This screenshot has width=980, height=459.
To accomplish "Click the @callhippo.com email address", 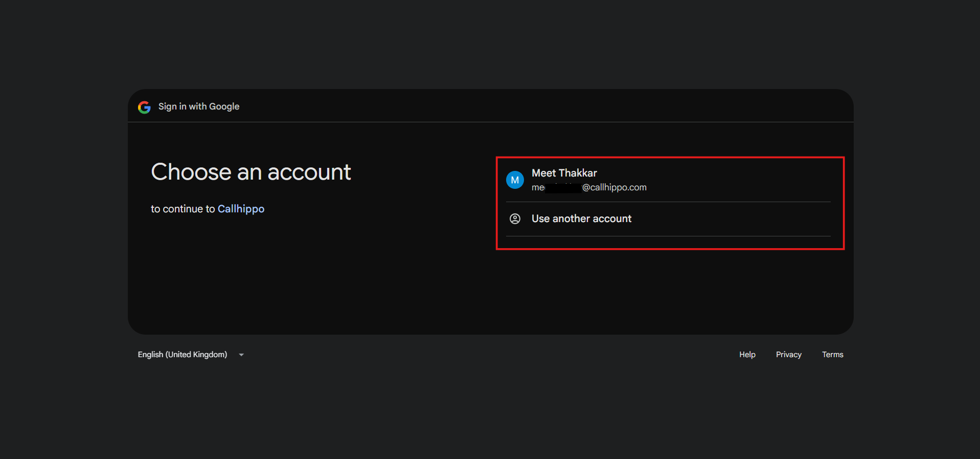I will (589, 187).
